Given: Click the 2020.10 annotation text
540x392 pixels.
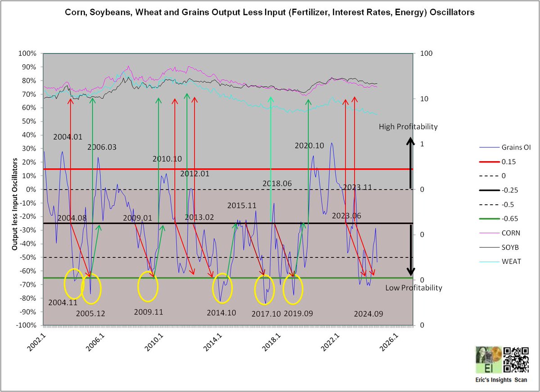Looking at the screenshot, I should tap(309, 145).
